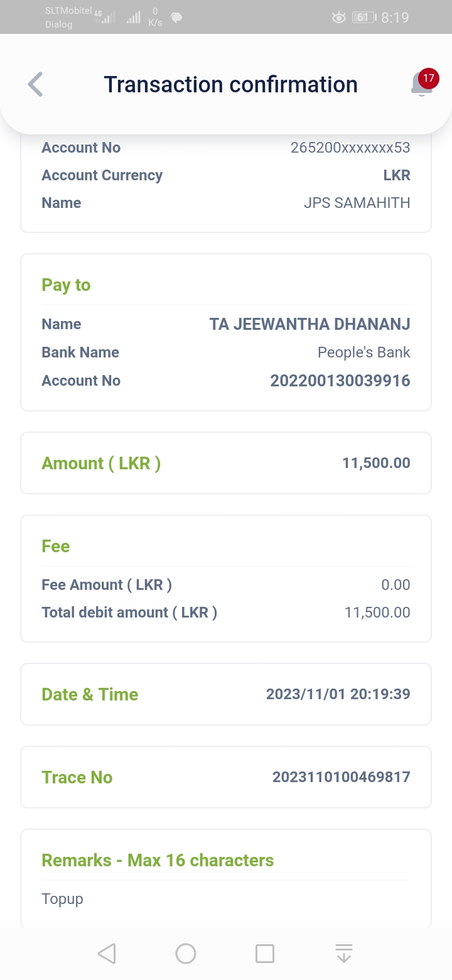Tap the masked source account number
Image resolution: width=452 pixels, height=980 pixels.
tap(350, 148)
